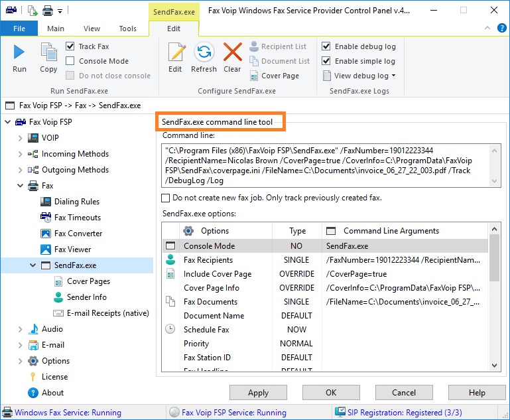The height and width of the screenshot is (420, 510).
Task: Click the Schedule Fax clock icon
Action: tap(170, 329)
